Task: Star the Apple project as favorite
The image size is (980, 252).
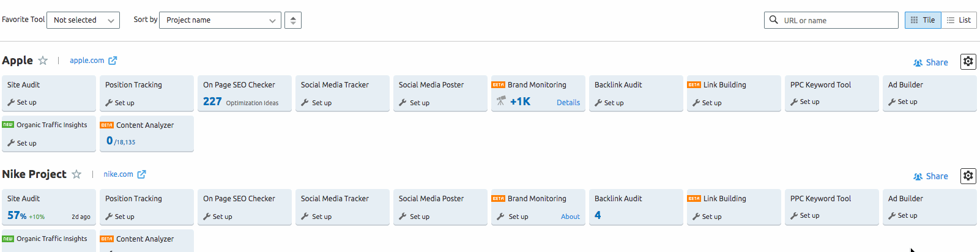Action: 43,61
